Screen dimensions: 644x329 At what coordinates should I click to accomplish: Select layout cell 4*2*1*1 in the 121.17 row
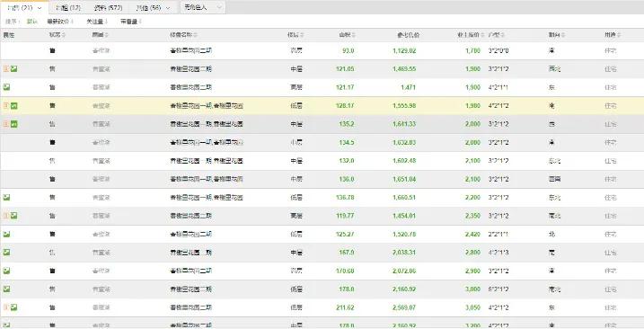(498, 87)
